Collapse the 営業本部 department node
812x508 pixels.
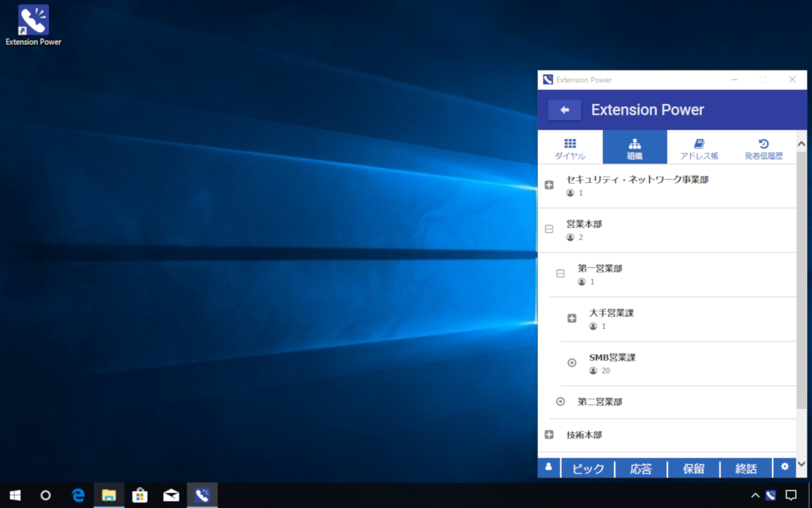pyautogui.click(x=548, y=229)
